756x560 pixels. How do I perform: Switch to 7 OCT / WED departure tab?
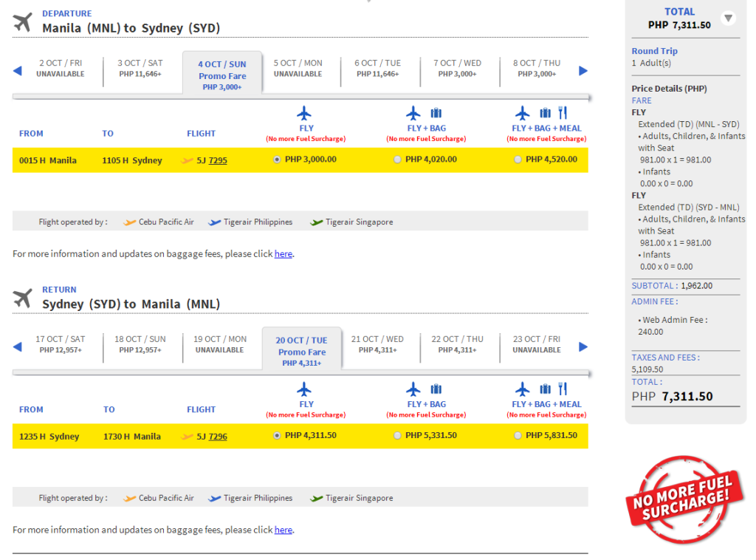457,68
